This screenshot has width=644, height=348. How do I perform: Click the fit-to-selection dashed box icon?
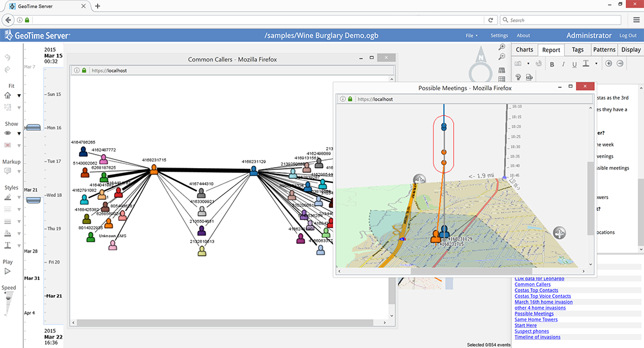[x=8, y=107]
